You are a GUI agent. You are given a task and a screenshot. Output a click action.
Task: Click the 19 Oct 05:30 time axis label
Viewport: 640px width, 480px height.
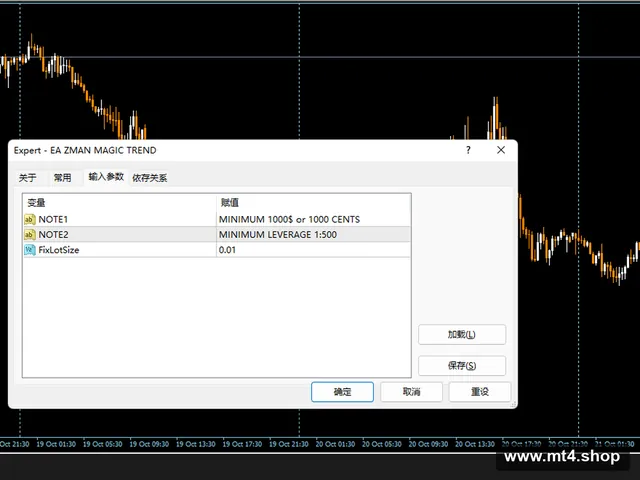(x=102, y=444)
